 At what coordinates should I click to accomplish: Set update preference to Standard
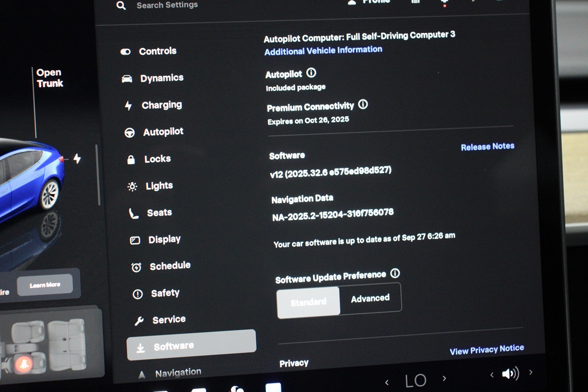tap(308, 302)
